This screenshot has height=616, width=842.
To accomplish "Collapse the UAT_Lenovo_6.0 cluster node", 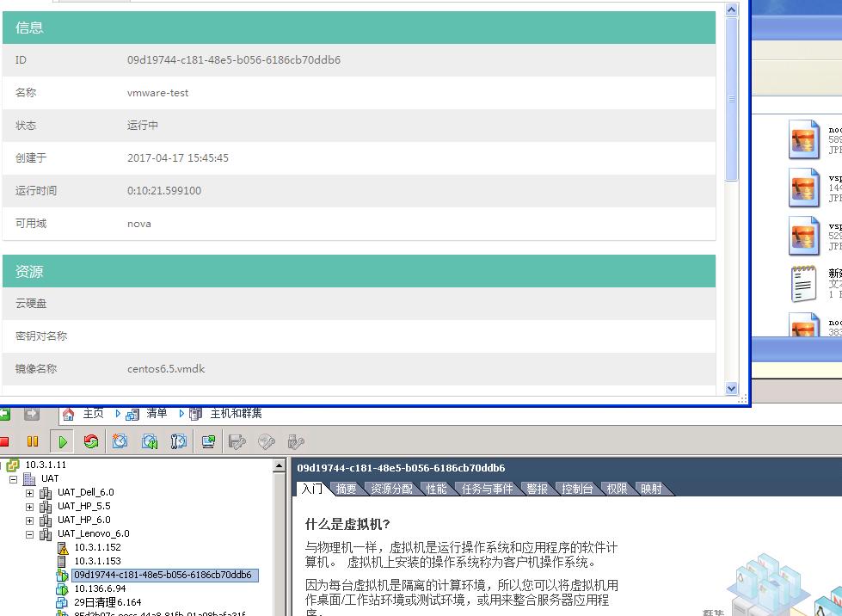I will coord(29,534).
